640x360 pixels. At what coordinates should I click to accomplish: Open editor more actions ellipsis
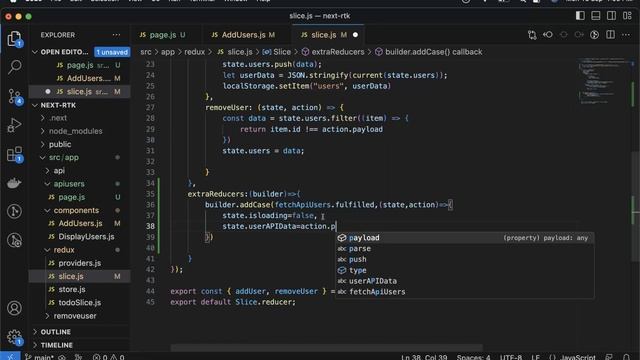point(626,35)
